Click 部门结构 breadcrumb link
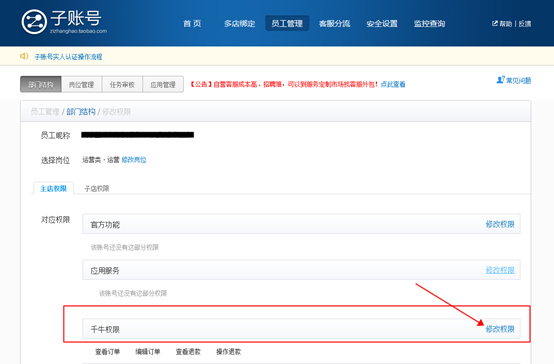 click(81, 112)
